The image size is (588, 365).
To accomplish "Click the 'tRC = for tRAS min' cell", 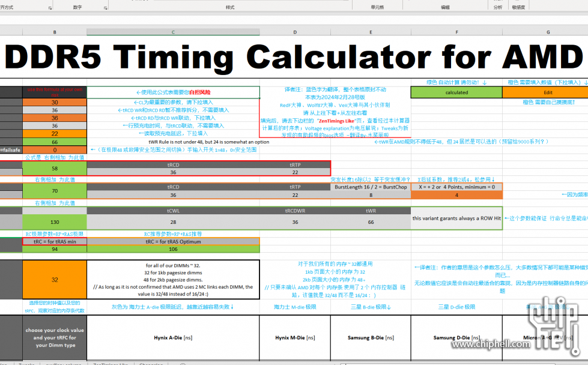I will coord(55,242).
